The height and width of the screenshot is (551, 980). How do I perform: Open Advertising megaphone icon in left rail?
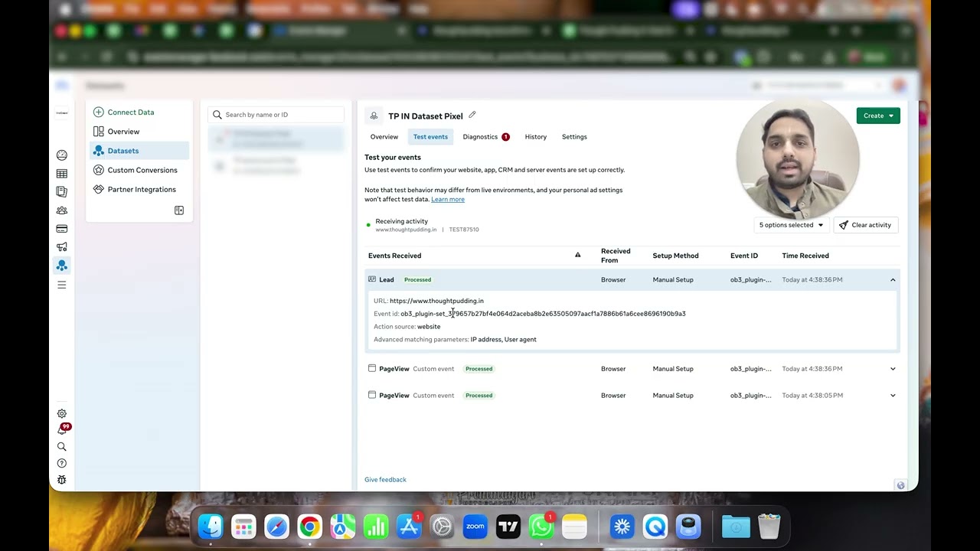pyautogui.click(x=62, y=247)
